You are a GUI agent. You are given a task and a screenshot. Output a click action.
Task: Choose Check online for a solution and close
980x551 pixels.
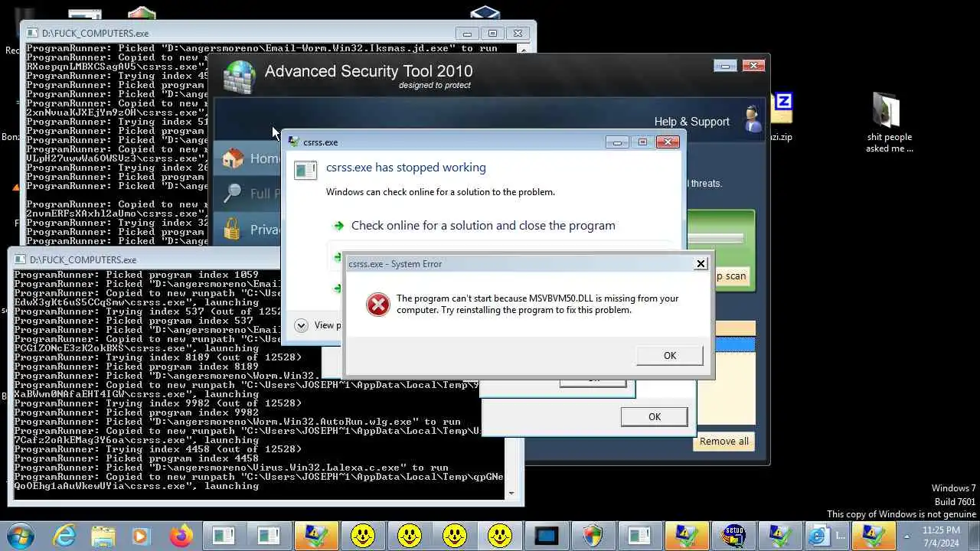483,226
